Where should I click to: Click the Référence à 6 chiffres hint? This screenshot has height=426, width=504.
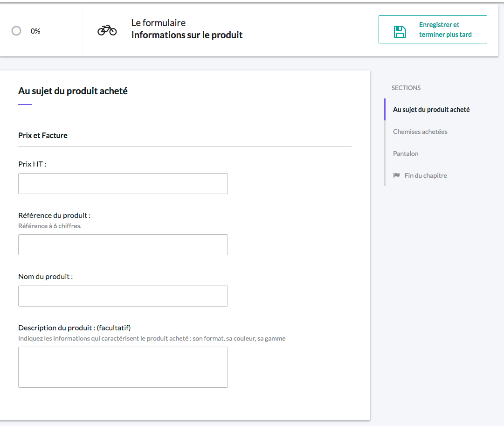click(x=50, y=226)
